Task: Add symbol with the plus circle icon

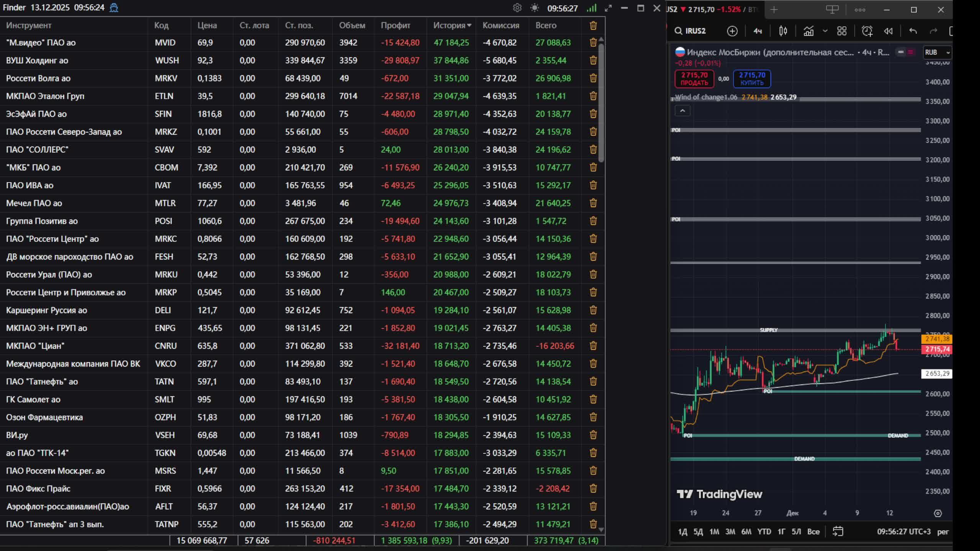Action: coord(732,31)
